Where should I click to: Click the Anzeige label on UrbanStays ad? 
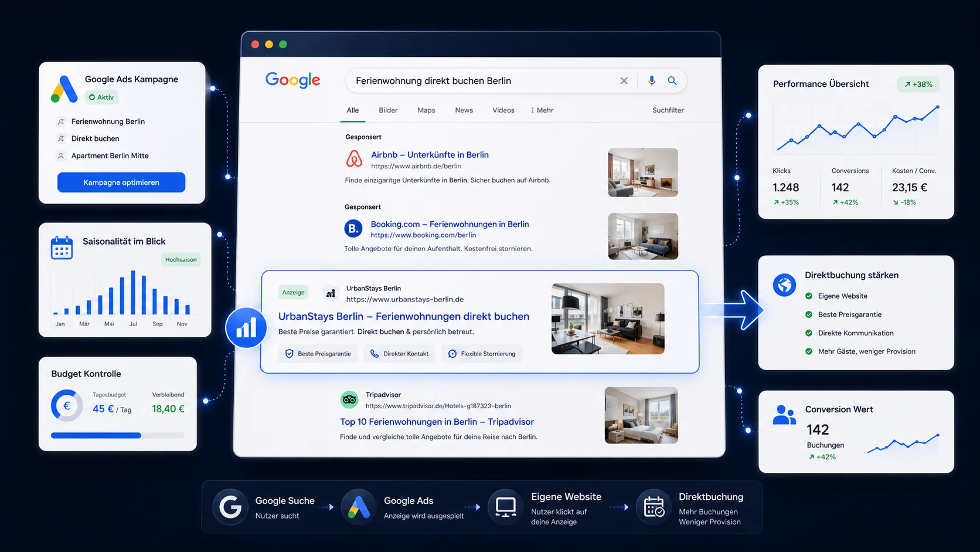pyautogui.click(x=293, y=292)
